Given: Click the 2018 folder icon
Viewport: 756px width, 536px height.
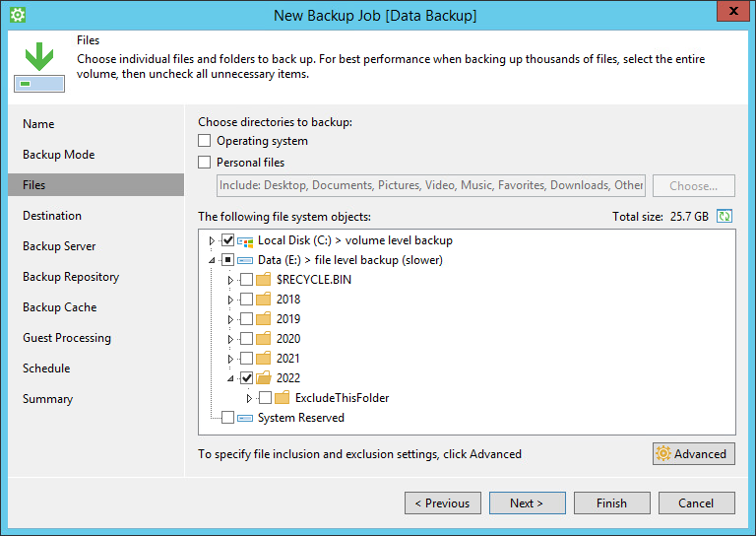Looking at the screenshot, I should point(263,300).
